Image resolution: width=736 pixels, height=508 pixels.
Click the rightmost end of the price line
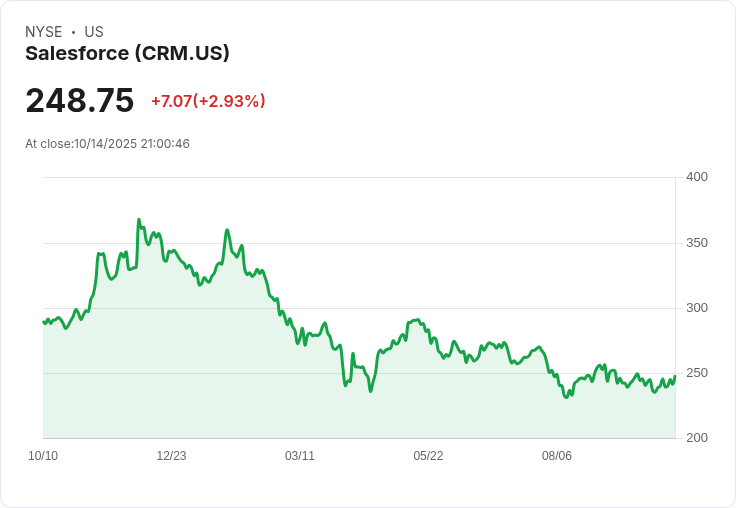[675, 376]
